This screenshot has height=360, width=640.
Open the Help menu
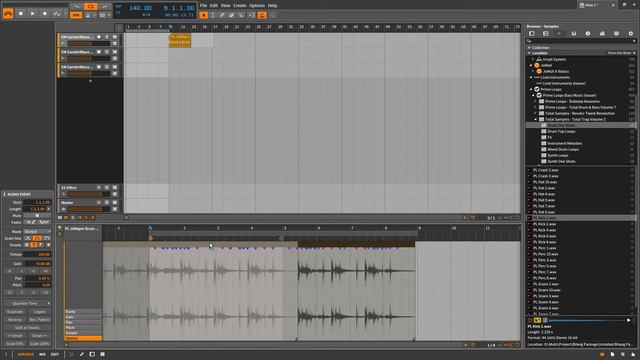[x=272, y=6]
